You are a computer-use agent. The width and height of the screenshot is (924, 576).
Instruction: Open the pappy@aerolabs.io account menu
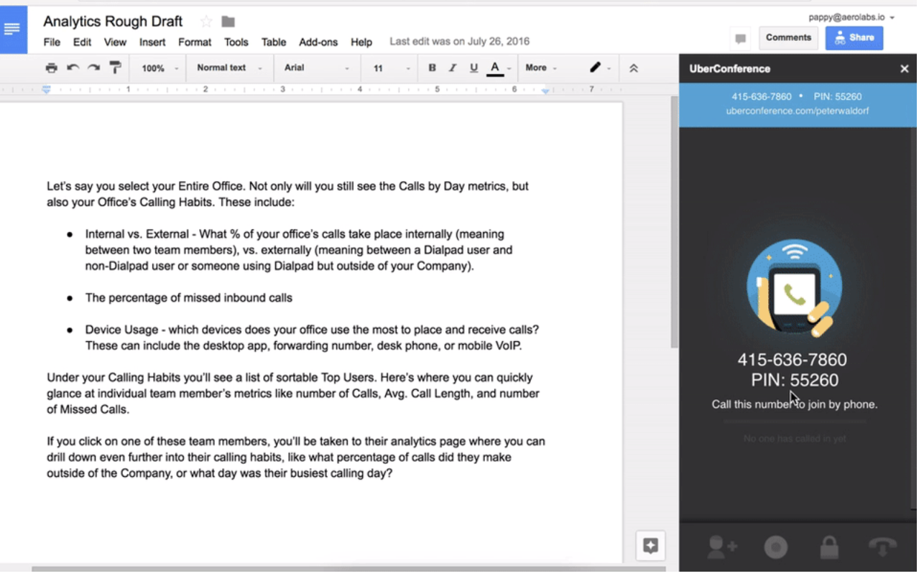(851, 17)
